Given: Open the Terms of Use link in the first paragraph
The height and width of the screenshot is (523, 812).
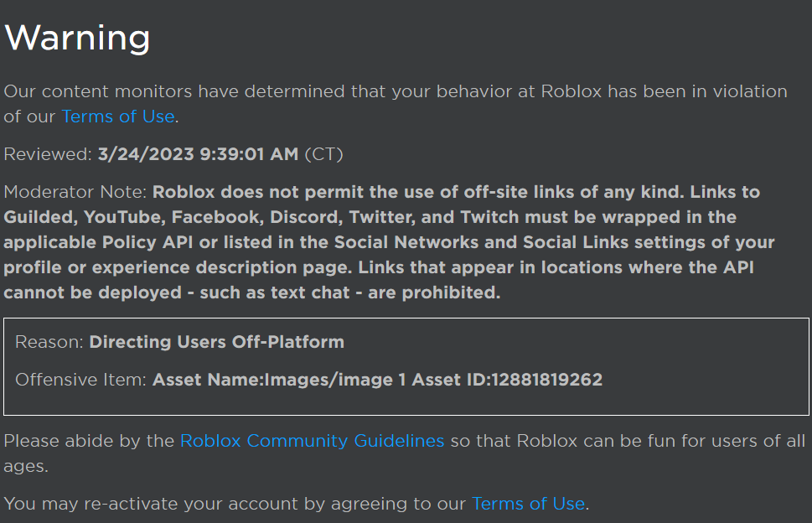Looking at the screenshot, I should pyautogui.click(x=118, y=117).
